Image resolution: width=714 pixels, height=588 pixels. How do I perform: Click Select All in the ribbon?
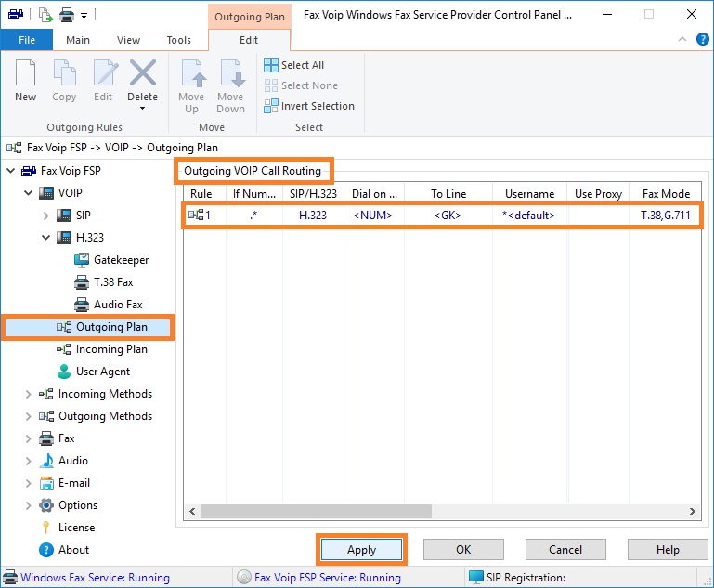click(293, 65)
